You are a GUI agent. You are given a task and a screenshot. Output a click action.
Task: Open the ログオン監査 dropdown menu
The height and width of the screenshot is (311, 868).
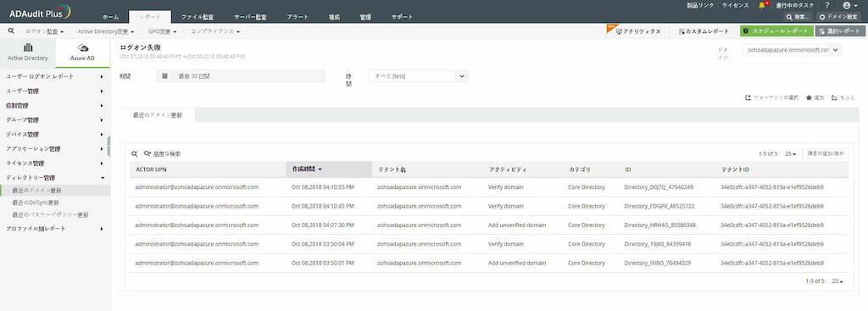click(44, 31)
